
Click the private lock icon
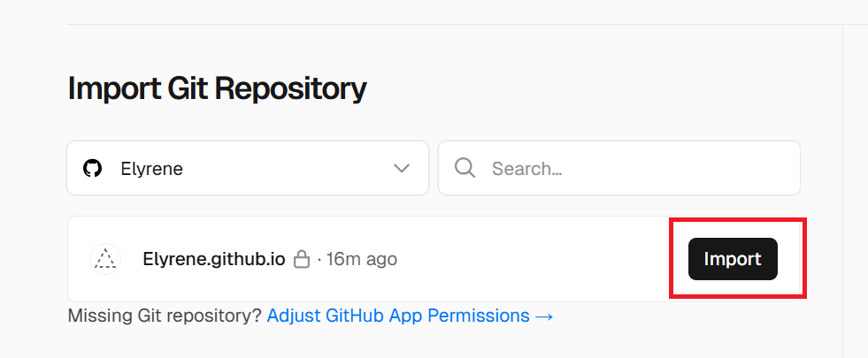[x=302, y=260]
